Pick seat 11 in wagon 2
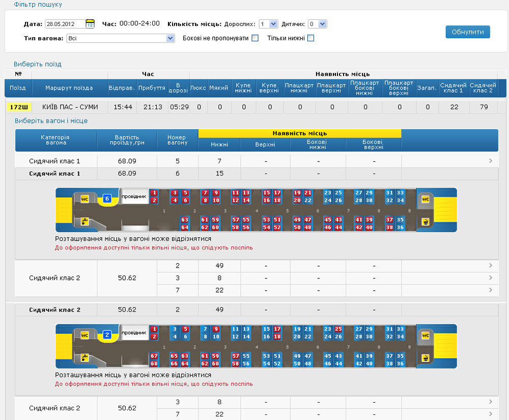Viewport: 509px width, 420px height. click(235, 329)
